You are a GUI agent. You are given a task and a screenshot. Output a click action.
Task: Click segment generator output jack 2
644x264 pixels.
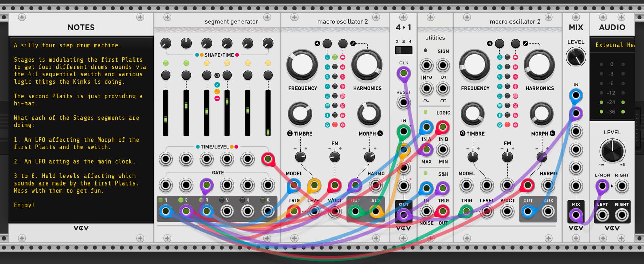tap(186, 211)
